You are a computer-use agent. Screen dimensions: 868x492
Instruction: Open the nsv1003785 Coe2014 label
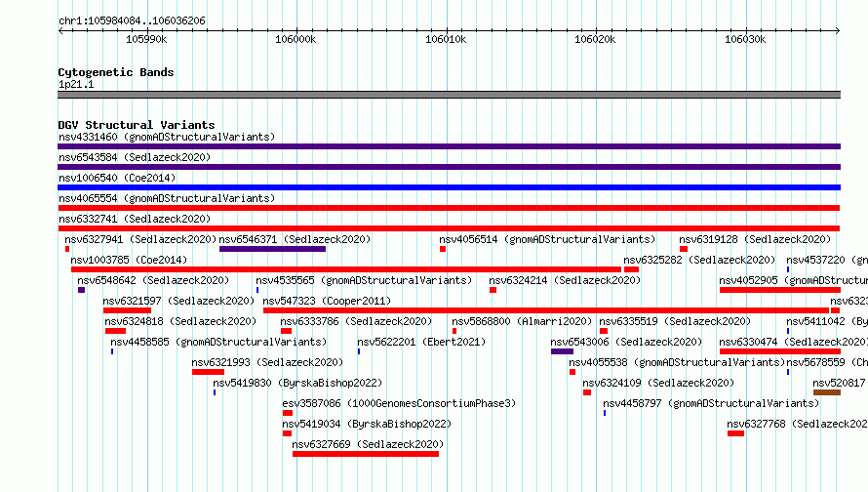[129, 260]
